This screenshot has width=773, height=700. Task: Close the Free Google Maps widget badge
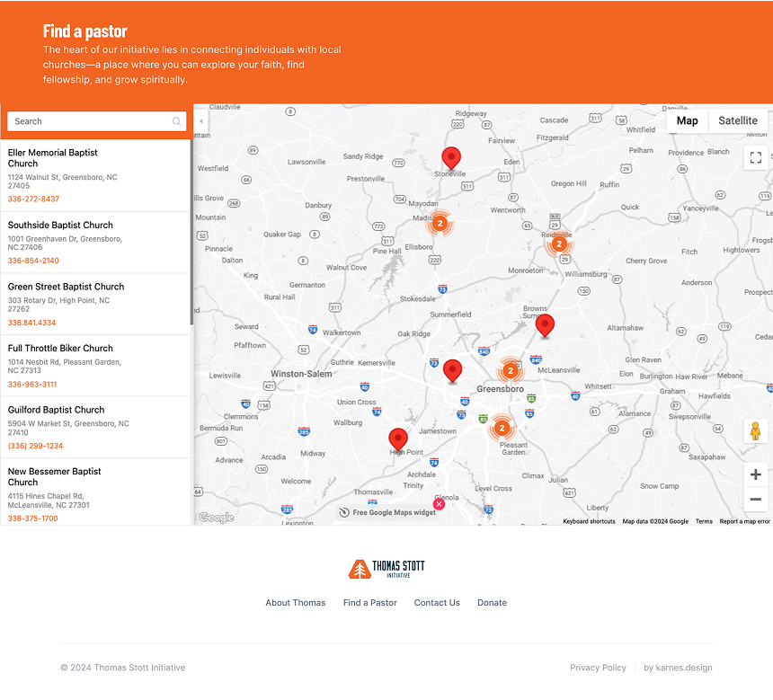[x=439, y=504]
